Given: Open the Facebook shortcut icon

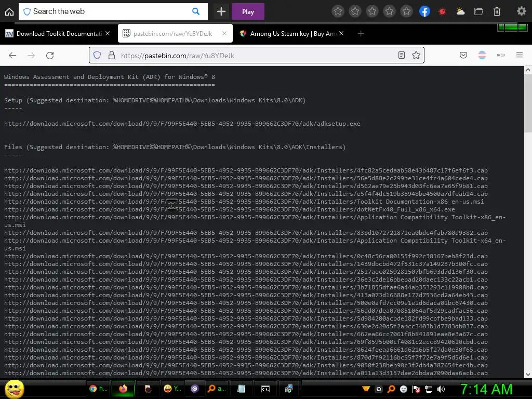Looking at the screenshot, I should click(424, 11).
